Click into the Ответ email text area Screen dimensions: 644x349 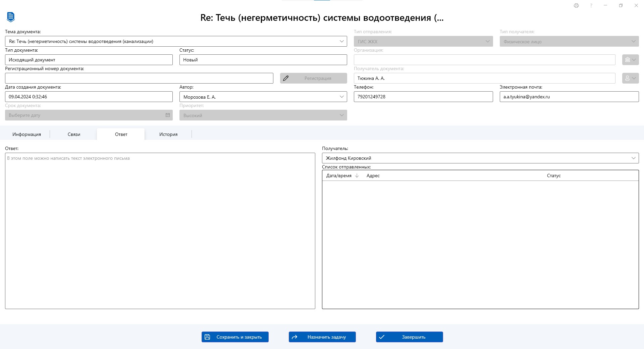160,231
